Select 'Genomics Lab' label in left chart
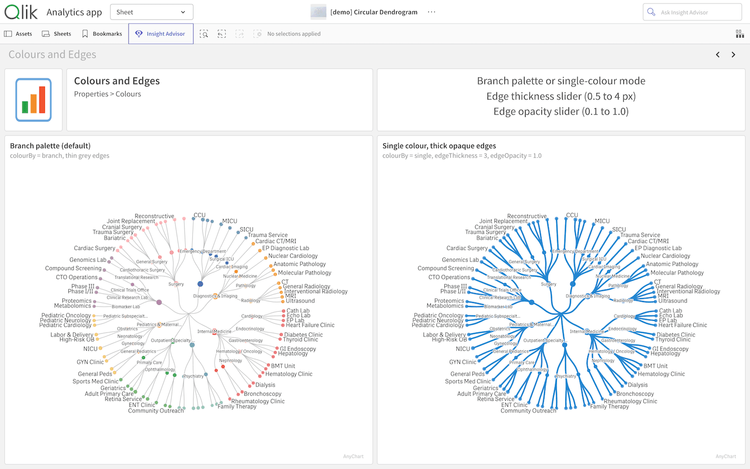 click(88, 260)
